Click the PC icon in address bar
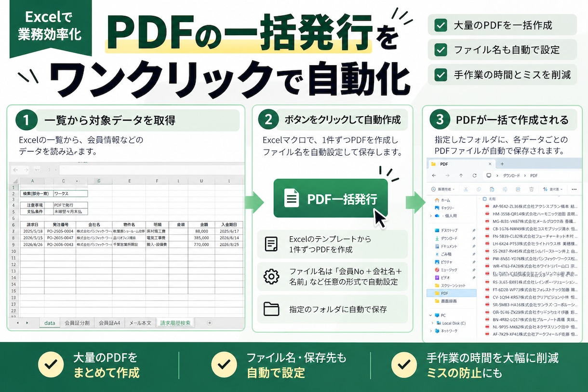 click(489, 176)
